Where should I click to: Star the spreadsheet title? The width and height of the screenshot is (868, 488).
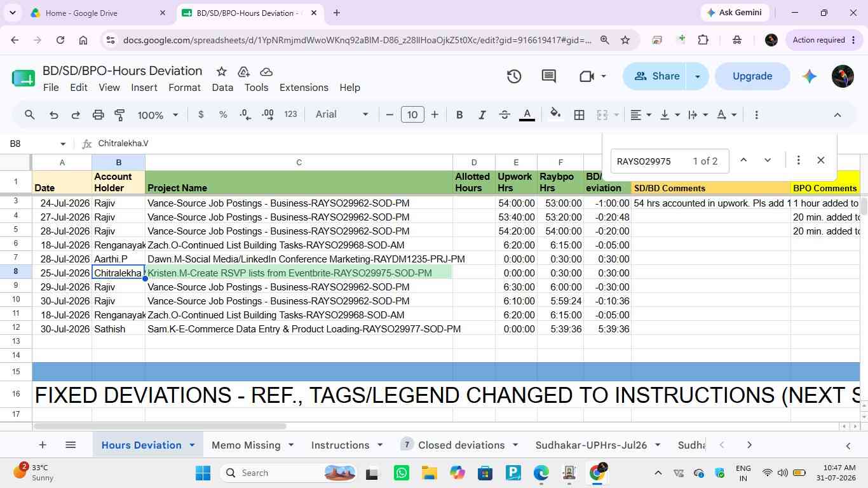[x=221, y=71]
